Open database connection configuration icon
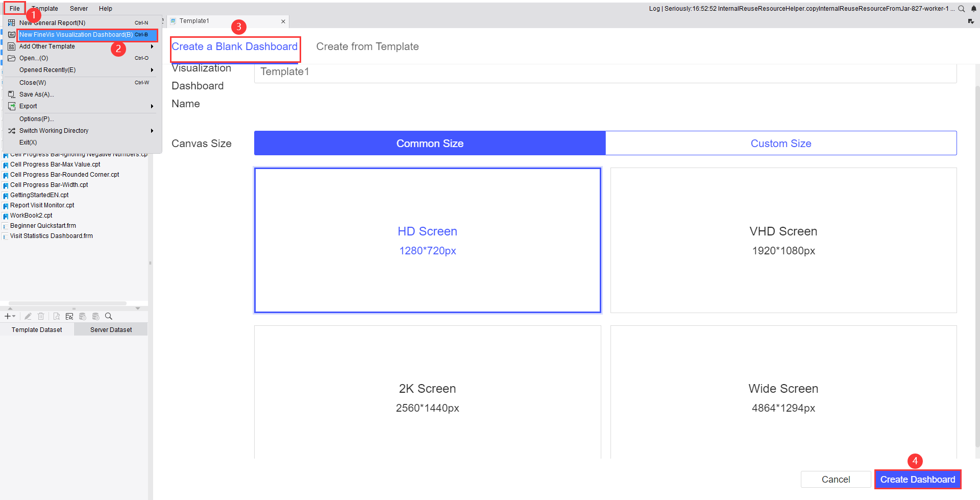Viewport: 980px width, 500px height. [x=69, y=316]
